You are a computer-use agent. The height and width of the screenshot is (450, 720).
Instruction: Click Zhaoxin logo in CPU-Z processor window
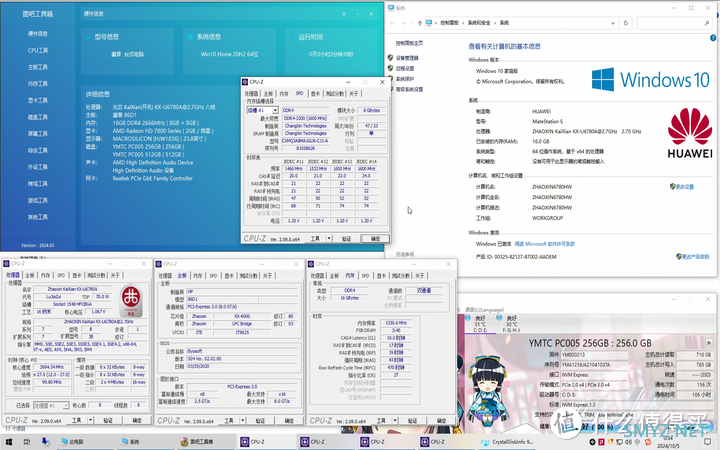(131, 300)
